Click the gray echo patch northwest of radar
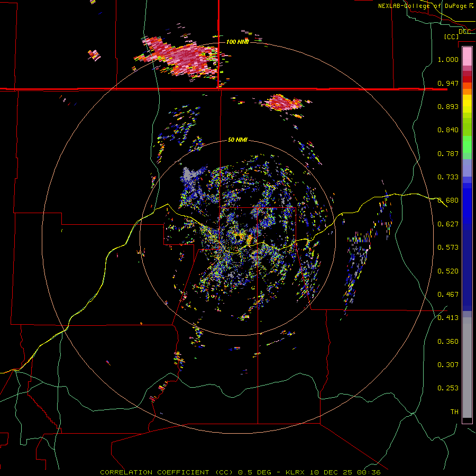Screen dimensions: 476x476 click(x=190, y=175)
